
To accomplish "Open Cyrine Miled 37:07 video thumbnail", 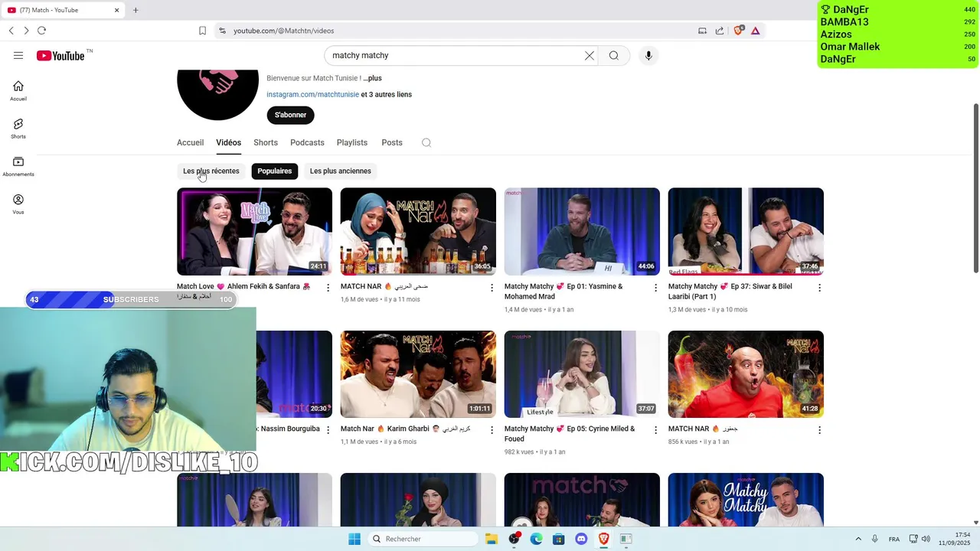I will [x=582, y=374].
